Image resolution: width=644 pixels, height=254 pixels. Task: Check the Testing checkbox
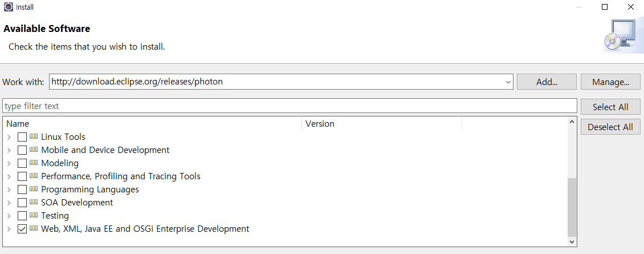(22, 216)
